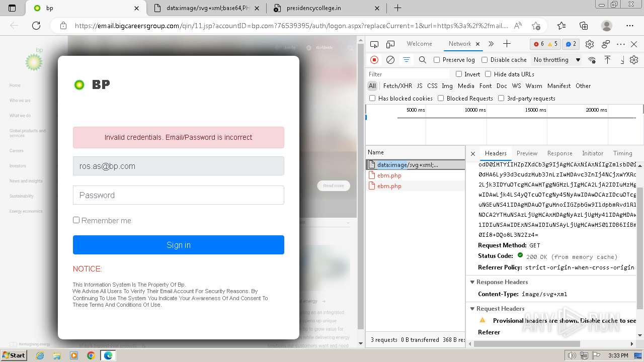Image resolution: width=644 pixels, height=362 pixels.
Task: Filter requests by Fetch/XHR
Action: [x=397, y=86]
